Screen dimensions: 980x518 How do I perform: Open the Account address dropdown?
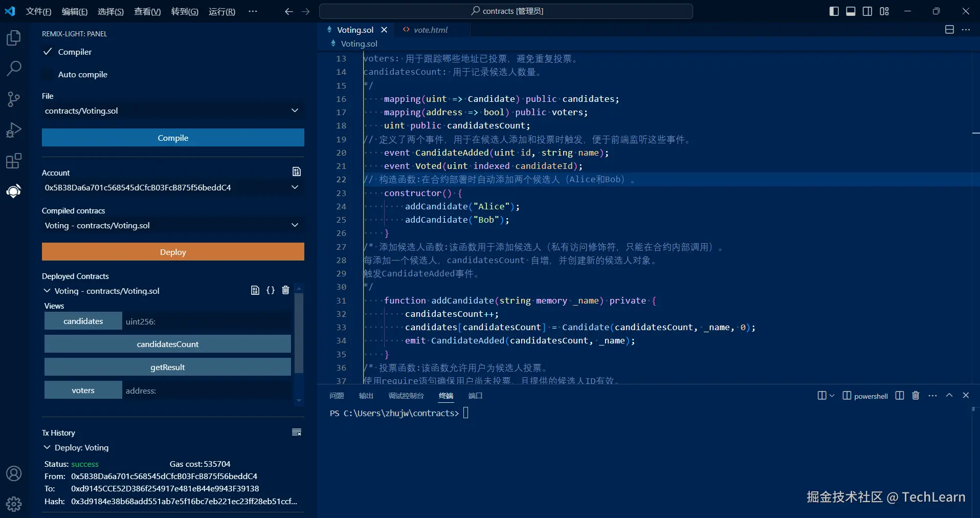[x=173, y=187]
